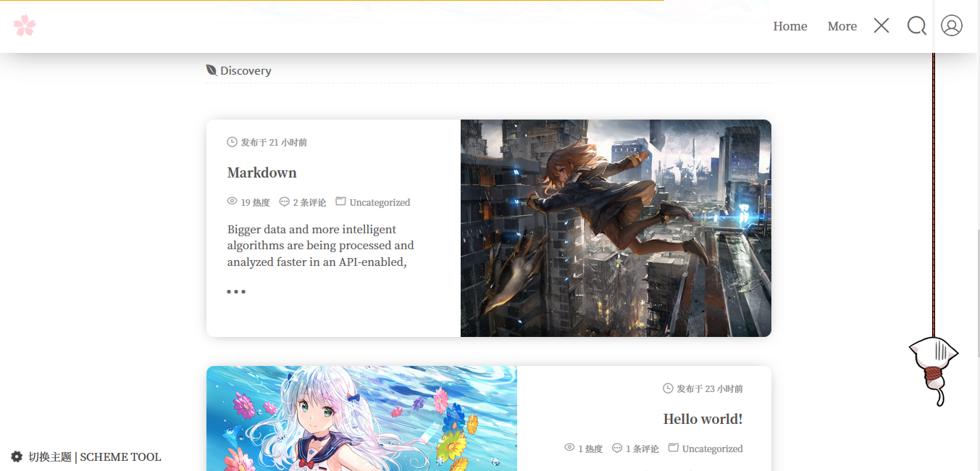The height and width of the screenshot is (471, 980).
Task: Click the sakura flower site logo
Action: (25, 25)
